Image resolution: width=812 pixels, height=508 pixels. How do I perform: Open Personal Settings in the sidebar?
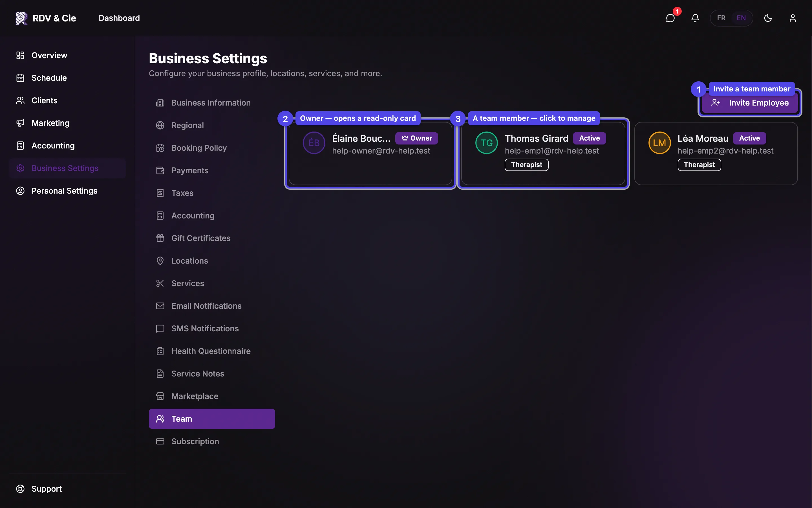pos(67,191)
